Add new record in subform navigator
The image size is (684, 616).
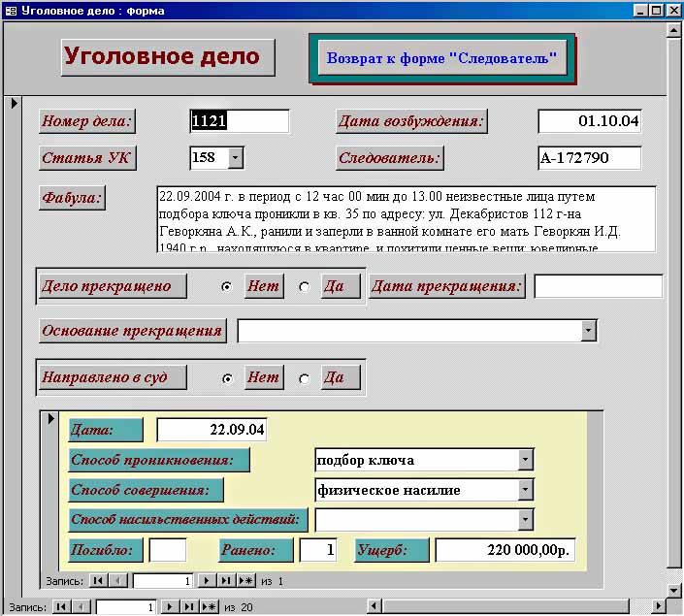point(245,581)
